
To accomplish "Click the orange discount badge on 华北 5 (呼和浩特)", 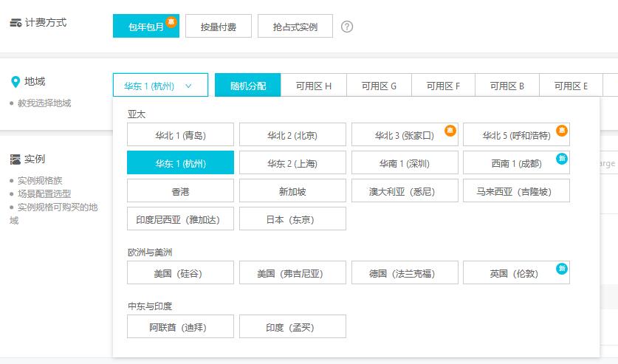I will pyautogui.click(x=562, y=131).
